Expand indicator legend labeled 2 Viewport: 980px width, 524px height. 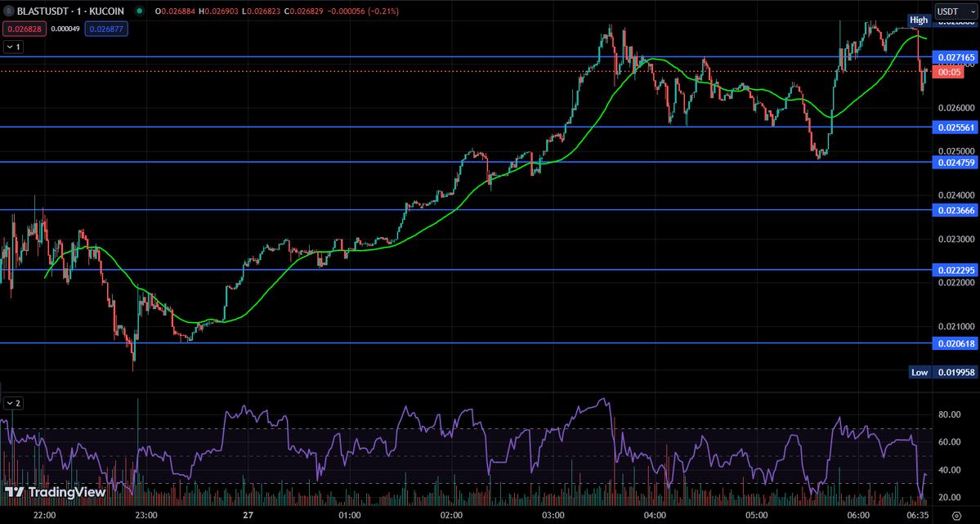pyautogui.click(x=13, y=403)
